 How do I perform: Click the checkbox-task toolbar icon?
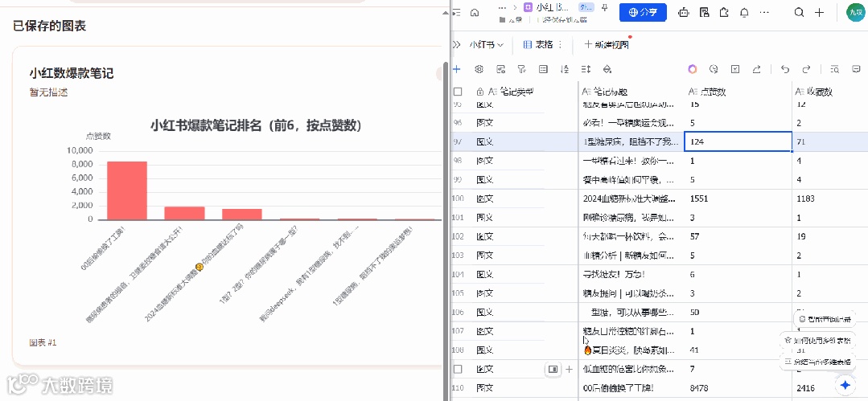point(735,69)
